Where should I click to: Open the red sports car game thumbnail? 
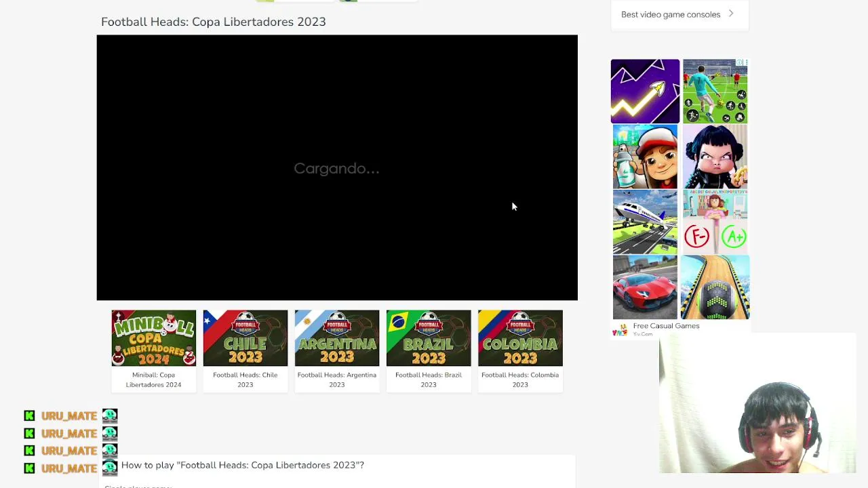(645, 287)
